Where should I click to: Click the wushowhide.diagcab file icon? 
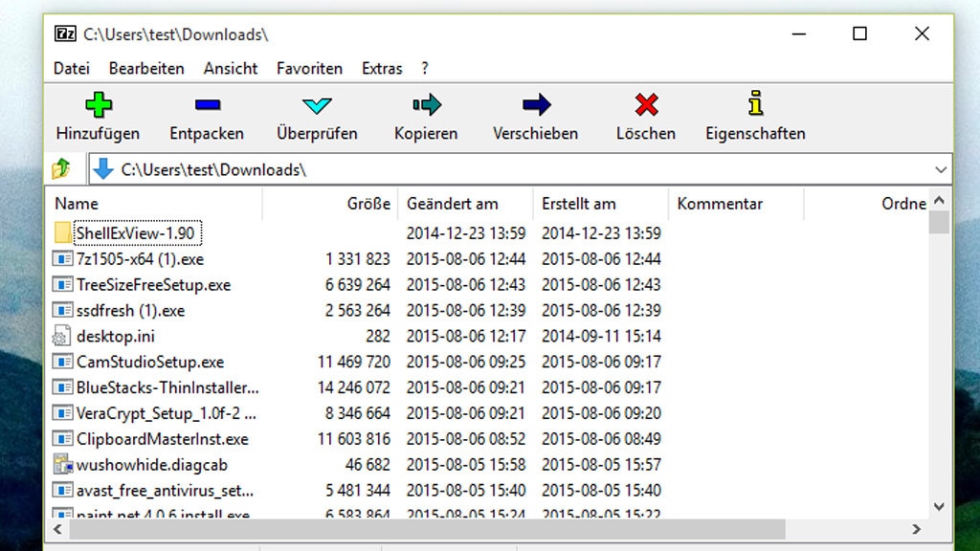coord(62,464)
